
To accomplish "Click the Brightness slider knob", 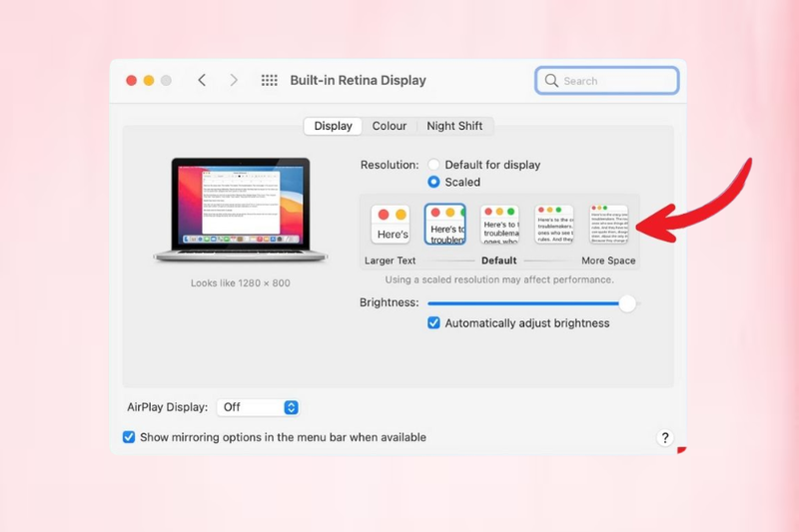I will pyautogui.click(x=627, y=303).
